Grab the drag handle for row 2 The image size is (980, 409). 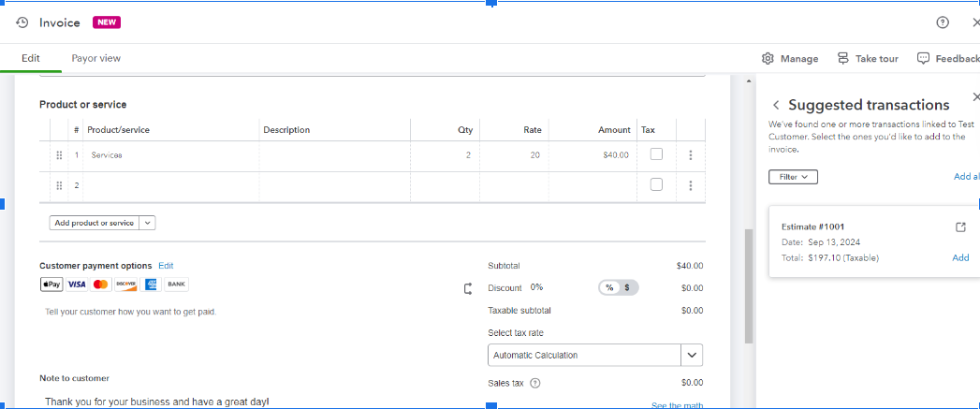(x=59, y=185)
